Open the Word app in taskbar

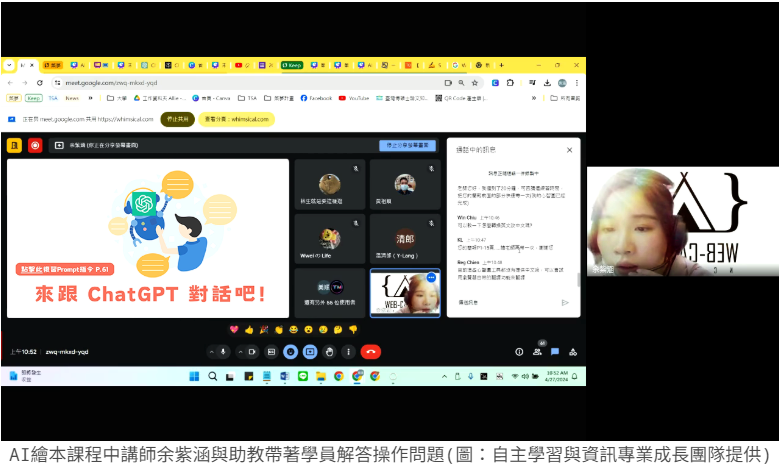tap(285, 377)
